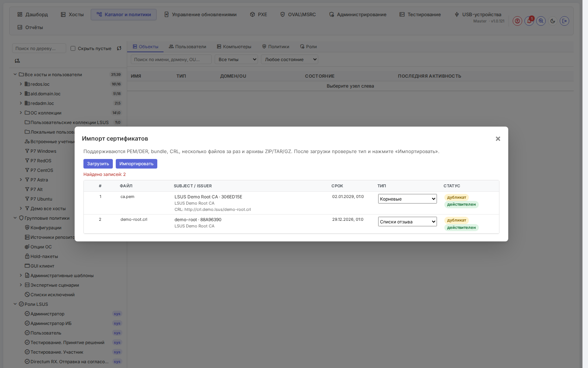Viewport: 588px width, 368px height.
Task: Expand Административные шаблоны node
Action: (x=21, y=275)
